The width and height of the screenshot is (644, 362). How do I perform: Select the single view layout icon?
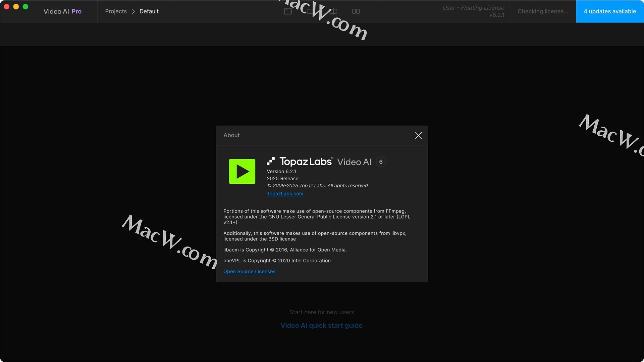[310, 11]
